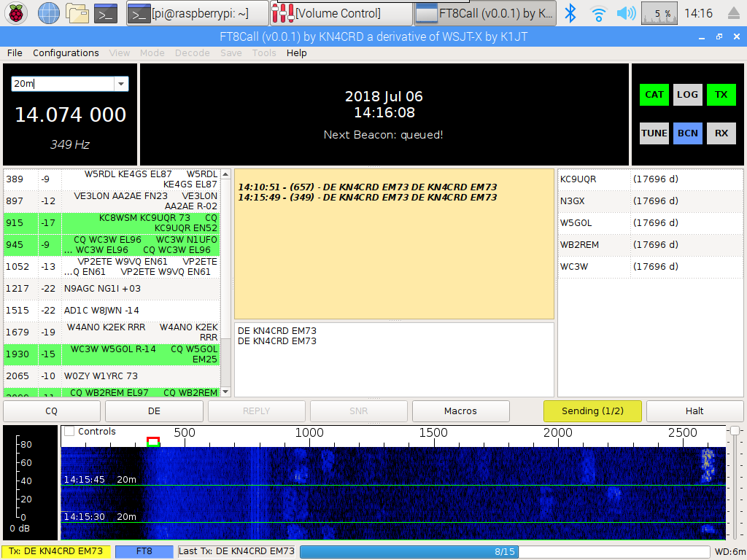Click into the outgoing message text box

coord(394,359)
